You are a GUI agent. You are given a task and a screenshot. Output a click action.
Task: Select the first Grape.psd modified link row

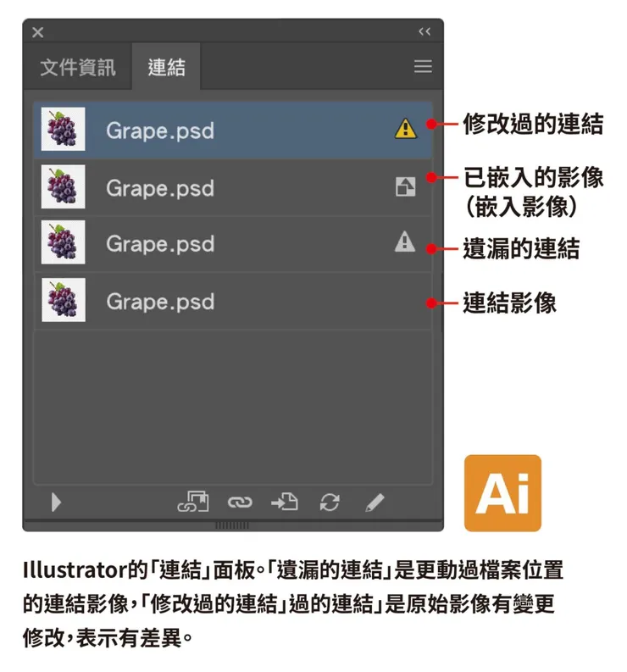[233, 130]
